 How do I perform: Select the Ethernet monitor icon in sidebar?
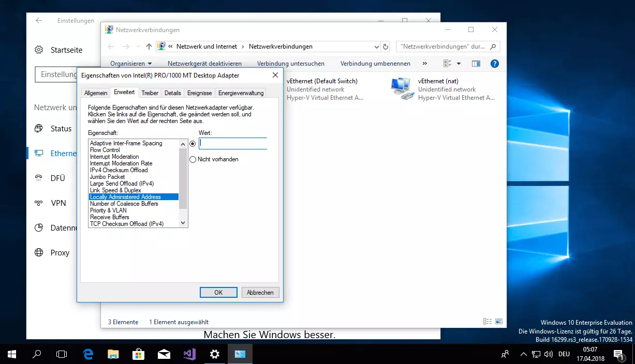39,153
